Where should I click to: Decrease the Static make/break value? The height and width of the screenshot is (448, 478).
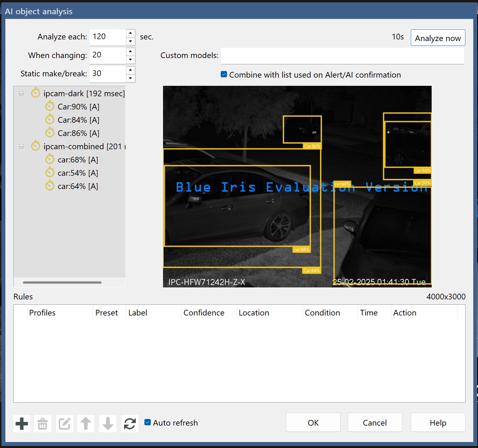pos(131,78)
